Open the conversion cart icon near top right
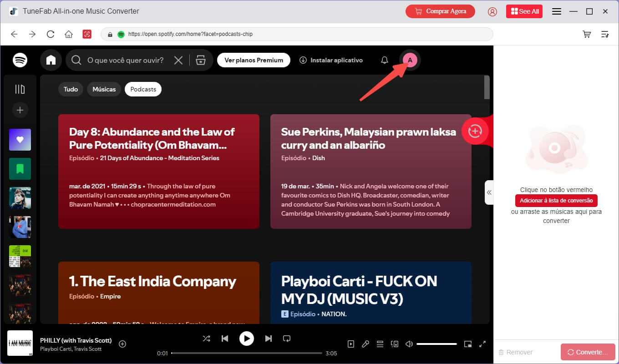Image resolution: width=619 pixels, height=364 pixels. click(587, 34)
